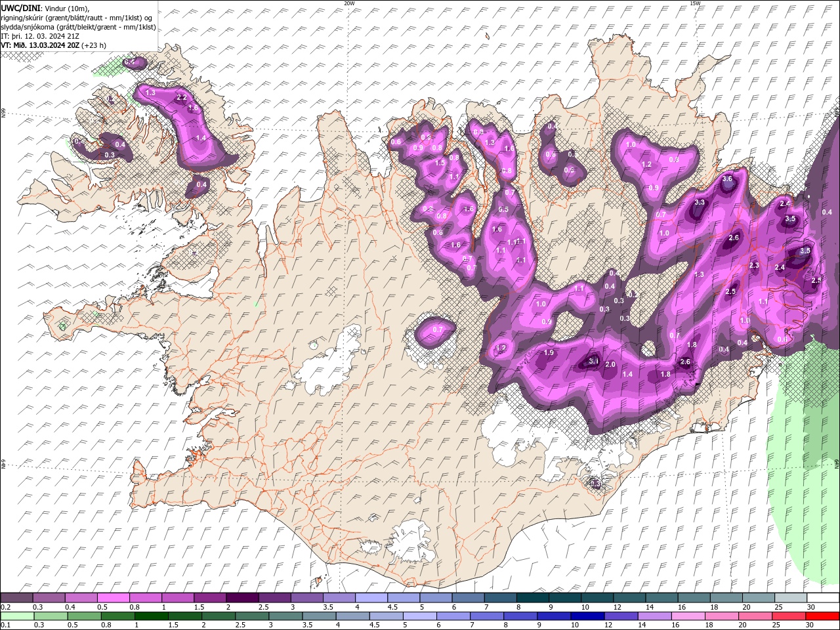
Task: Select white top legend swatch at 30
Action: click(822, 598)
